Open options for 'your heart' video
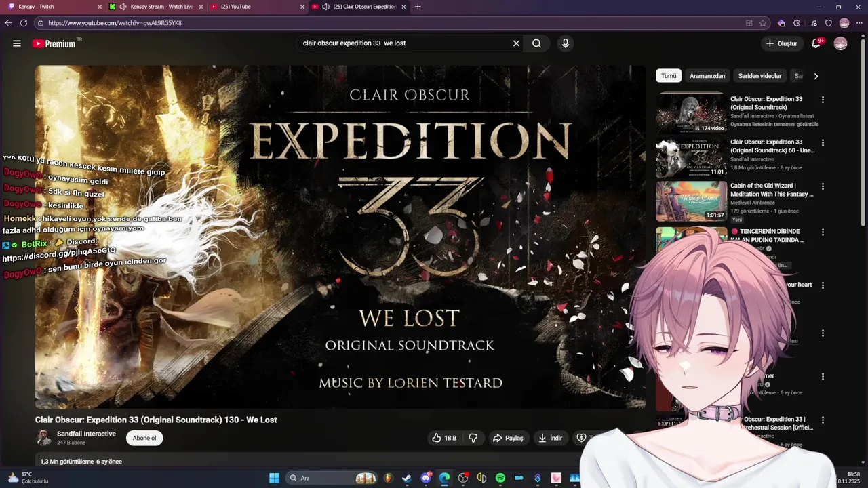The height and width of the screenshot is (488, 868). (x=823, y=285)
